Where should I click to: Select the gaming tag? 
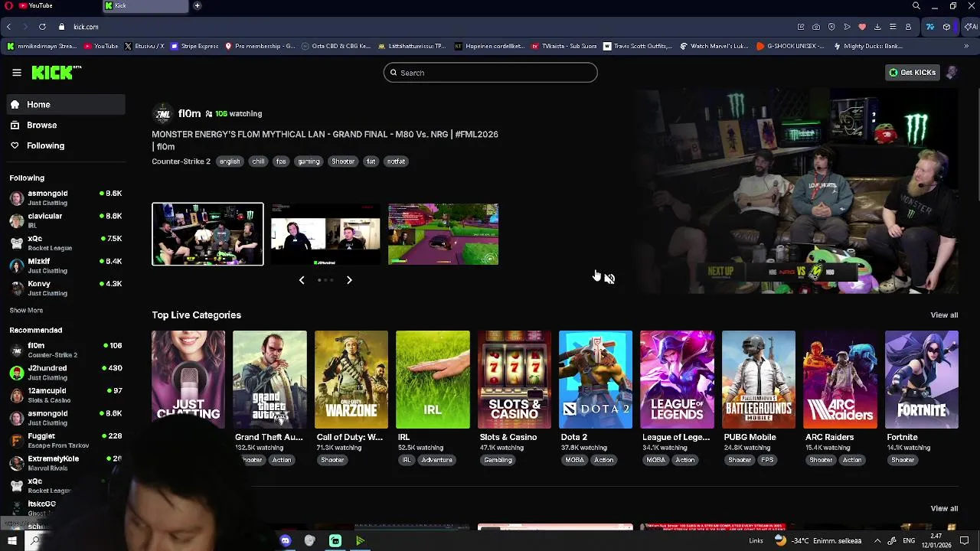[x=309, y=161]
